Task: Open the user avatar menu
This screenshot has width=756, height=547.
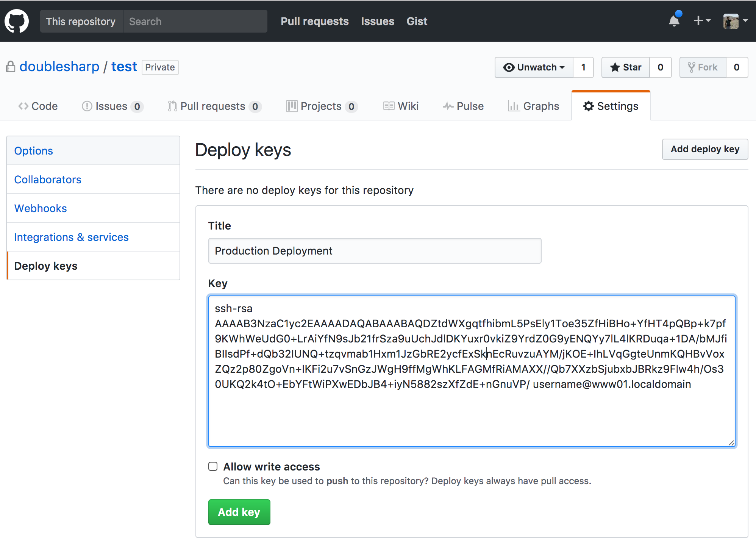Action: 736,21
